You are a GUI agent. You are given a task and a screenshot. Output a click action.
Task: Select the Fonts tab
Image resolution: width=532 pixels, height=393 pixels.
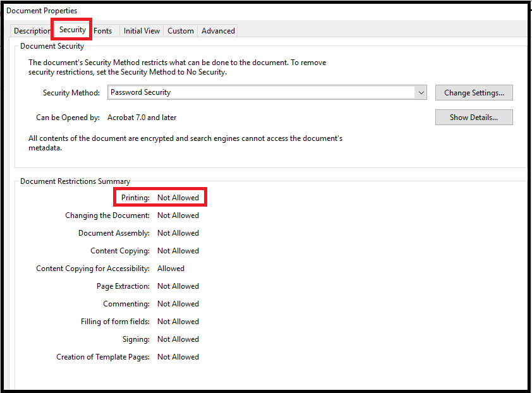tap(103, 30)
